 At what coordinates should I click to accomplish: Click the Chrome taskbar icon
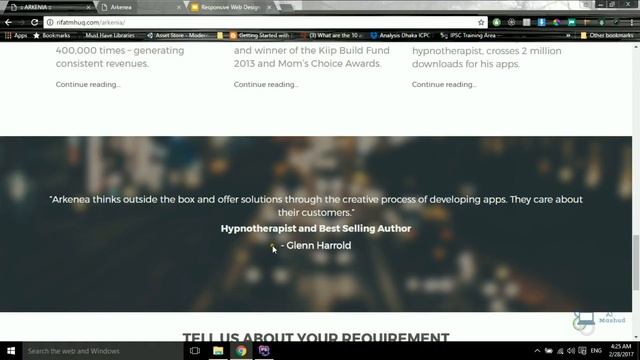[241, 351]
